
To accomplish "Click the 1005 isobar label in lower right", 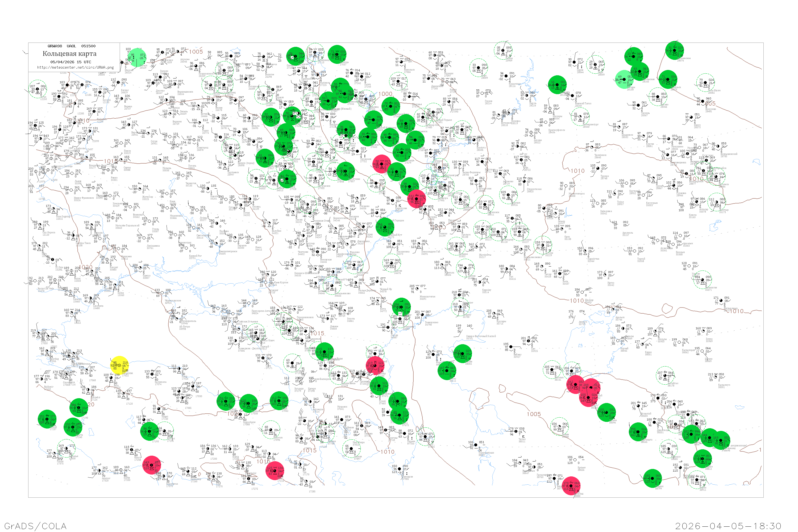I will [x=534, y=414].
